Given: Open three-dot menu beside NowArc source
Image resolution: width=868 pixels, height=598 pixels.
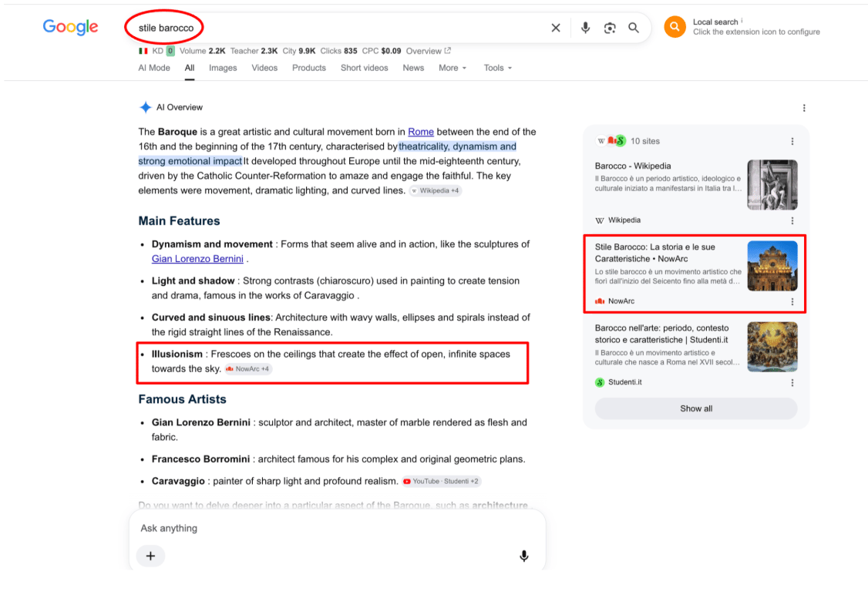Looking at the screenshot, I should 792,301.
